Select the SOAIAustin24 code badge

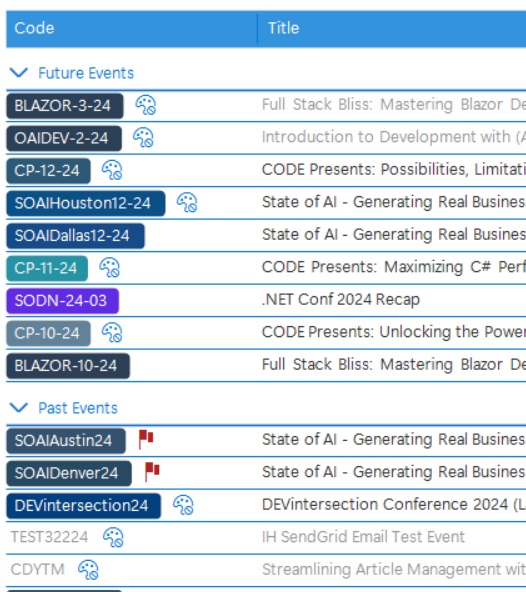(x=66, y=441)
